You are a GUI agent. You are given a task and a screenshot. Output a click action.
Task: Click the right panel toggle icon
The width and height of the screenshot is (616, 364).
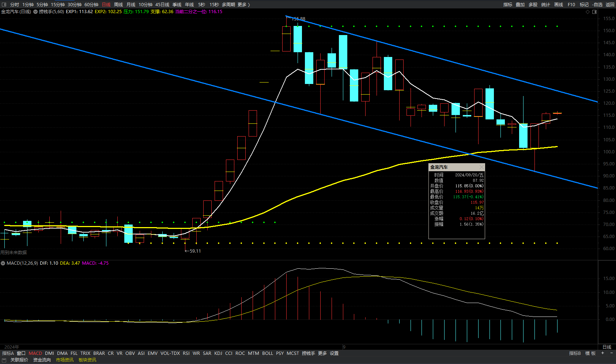(x=594, y=12)
